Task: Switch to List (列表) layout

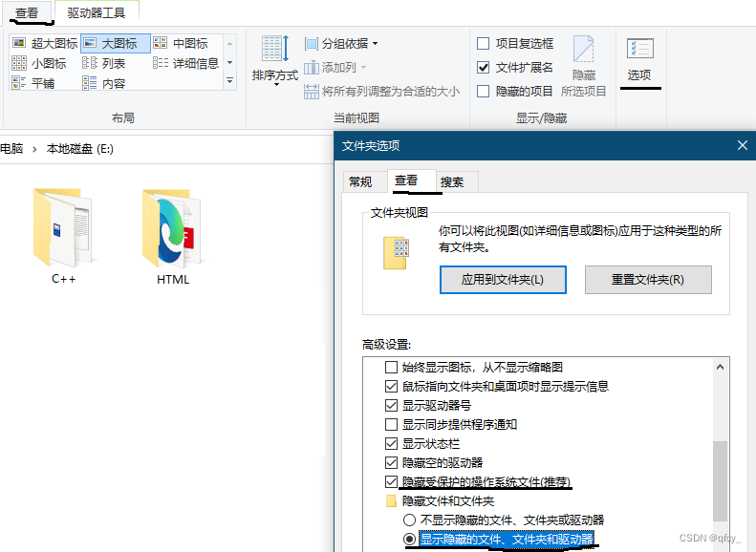Action: (x=103, y=64)
